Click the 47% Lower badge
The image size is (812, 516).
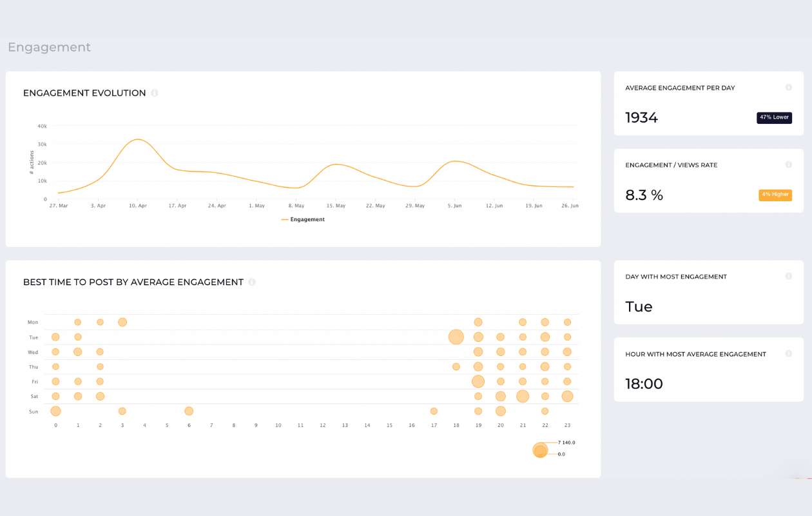coord(774,117)
